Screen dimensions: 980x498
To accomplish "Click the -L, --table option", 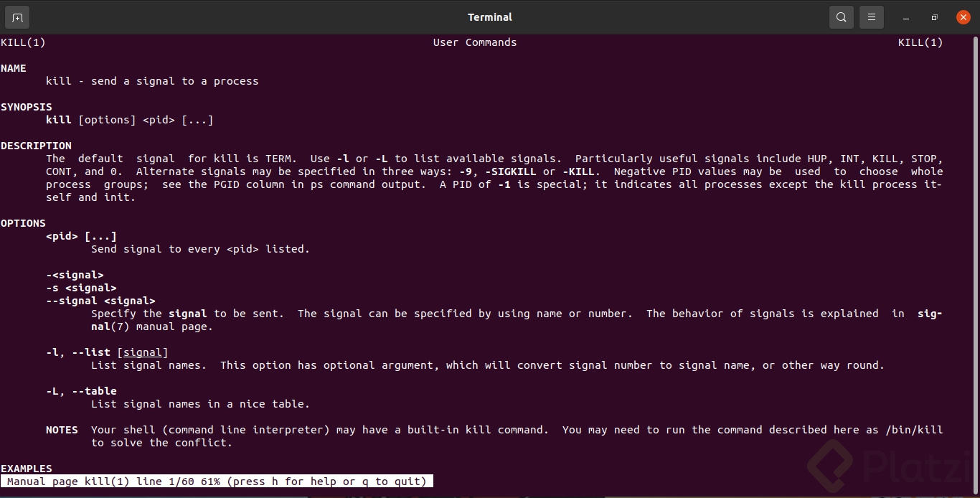I will 81,391.
